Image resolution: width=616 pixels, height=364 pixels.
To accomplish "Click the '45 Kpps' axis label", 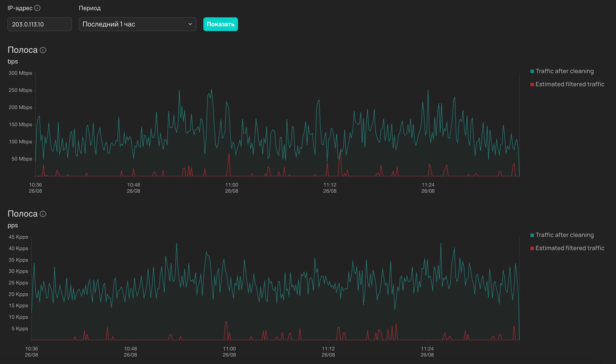I will click(18, 237).
